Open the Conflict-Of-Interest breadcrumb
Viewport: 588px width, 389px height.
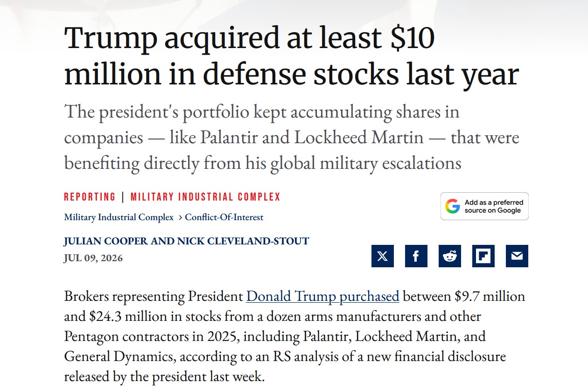tap(224, 217)
